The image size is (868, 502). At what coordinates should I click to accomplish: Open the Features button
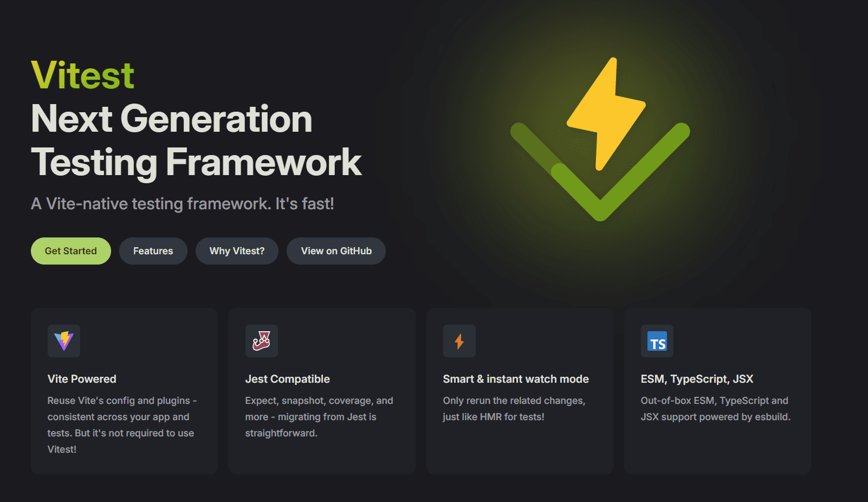tap(153, 251)
